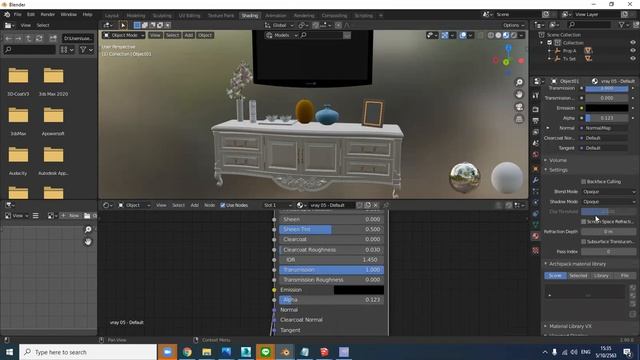
Task: Open the Texture properties tab
Action: 536,250
